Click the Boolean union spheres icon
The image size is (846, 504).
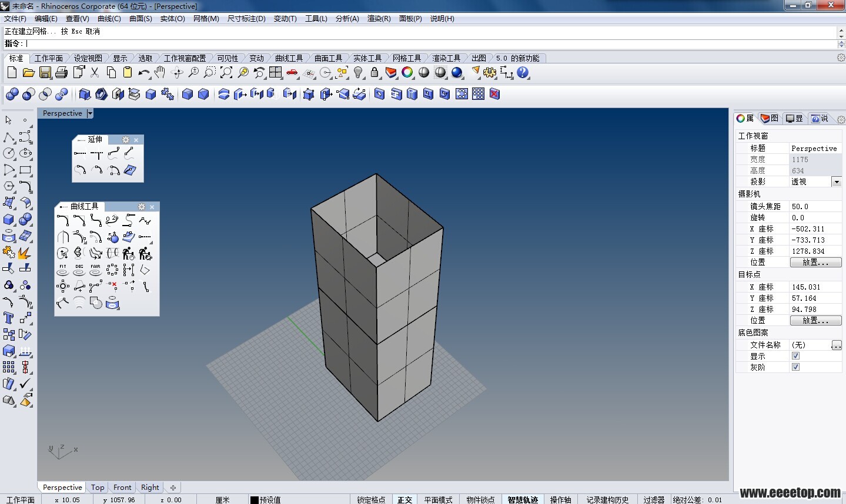pyautogui.click(x=12, y=94)
